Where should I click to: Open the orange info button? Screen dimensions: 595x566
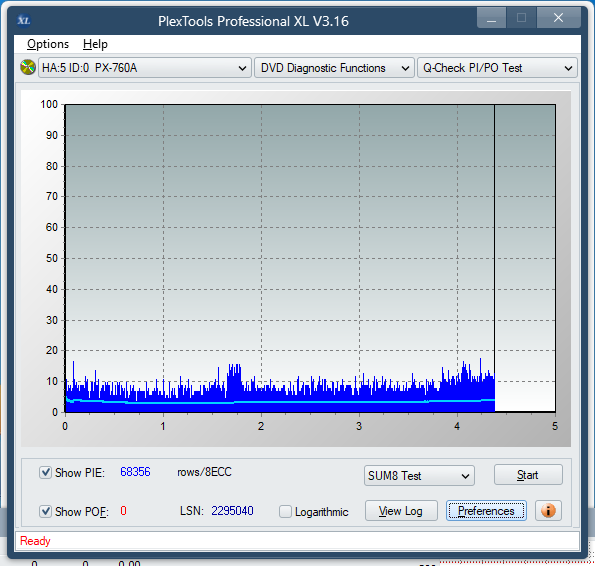point(548,511)
